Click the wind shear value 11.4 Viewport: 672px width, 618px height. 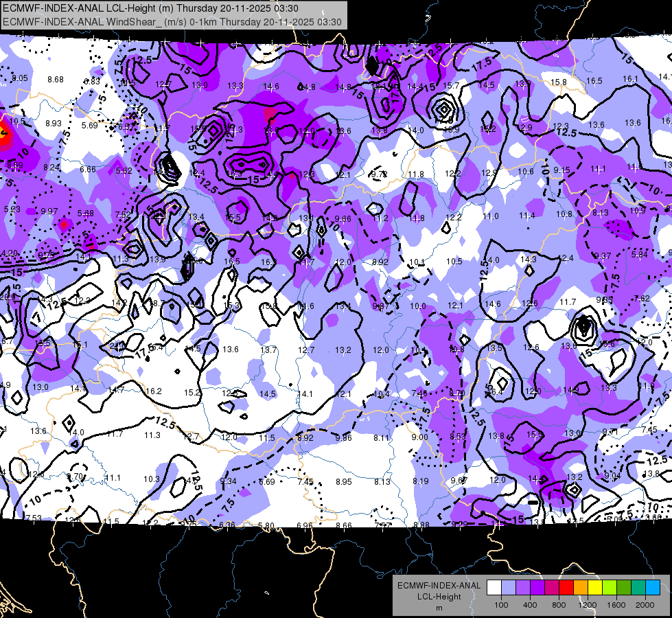(x=526, y=216)
